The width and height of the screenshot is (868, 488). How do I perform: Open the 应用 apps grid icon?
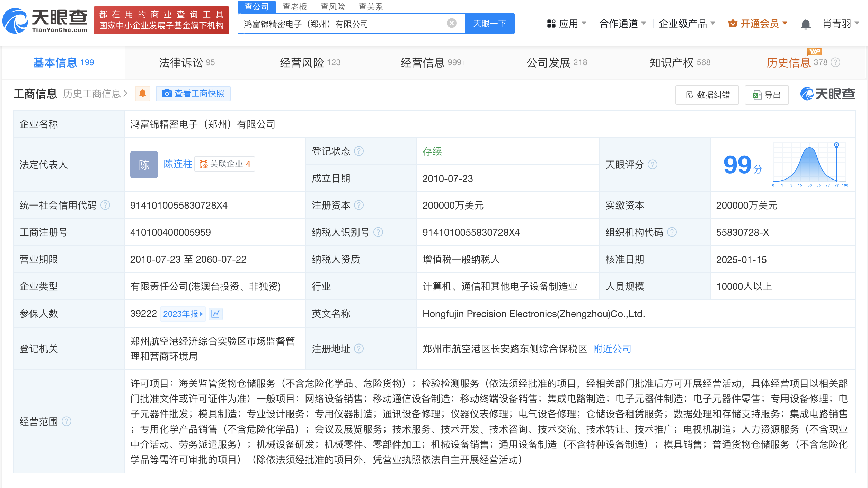(551, 23)
